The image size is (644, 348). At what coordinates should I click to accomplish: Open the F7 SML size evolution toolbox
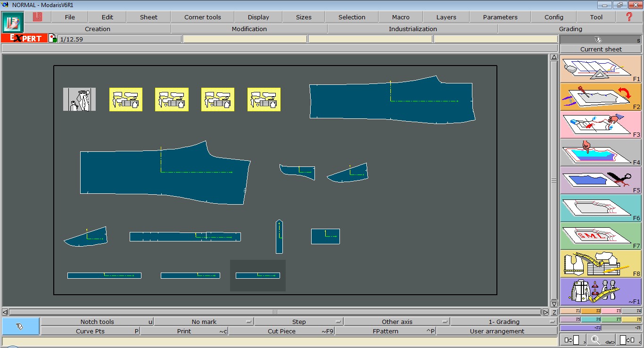point(601,236)
